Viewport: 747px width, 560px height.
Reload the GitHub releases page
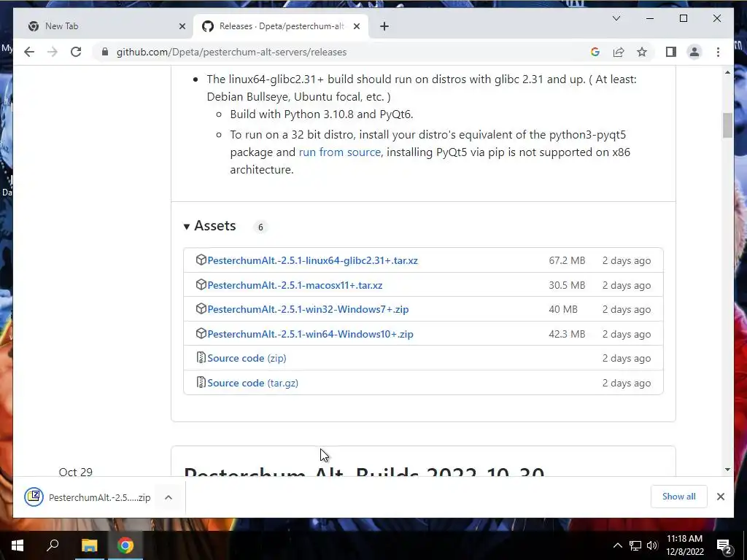(76, 52)
